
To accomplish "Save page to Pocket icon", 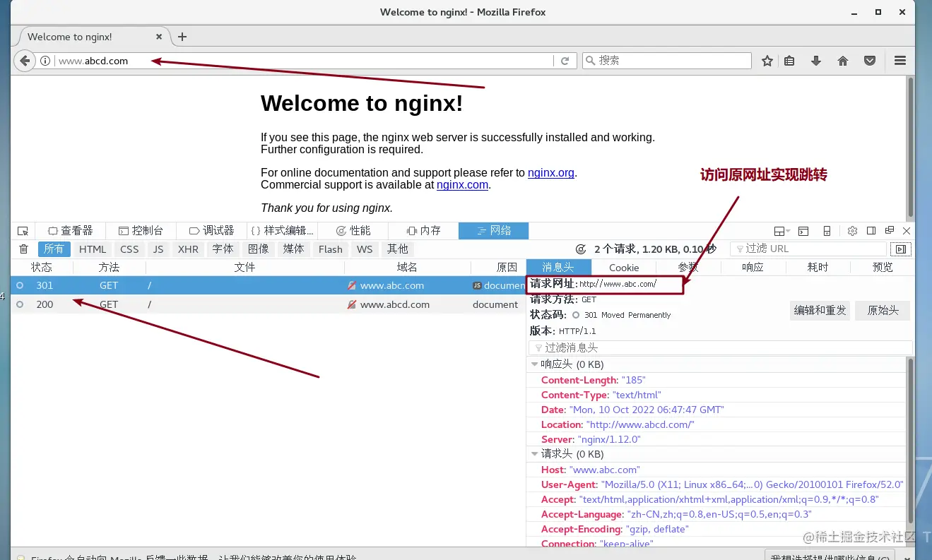I will (x=870, y=61).
